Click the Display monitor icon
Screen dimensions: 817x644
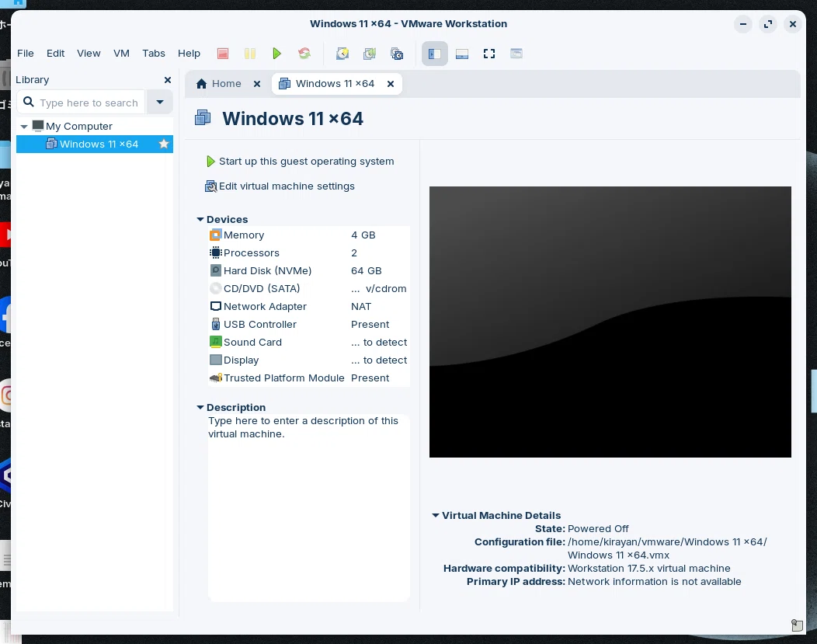[216, 360]
